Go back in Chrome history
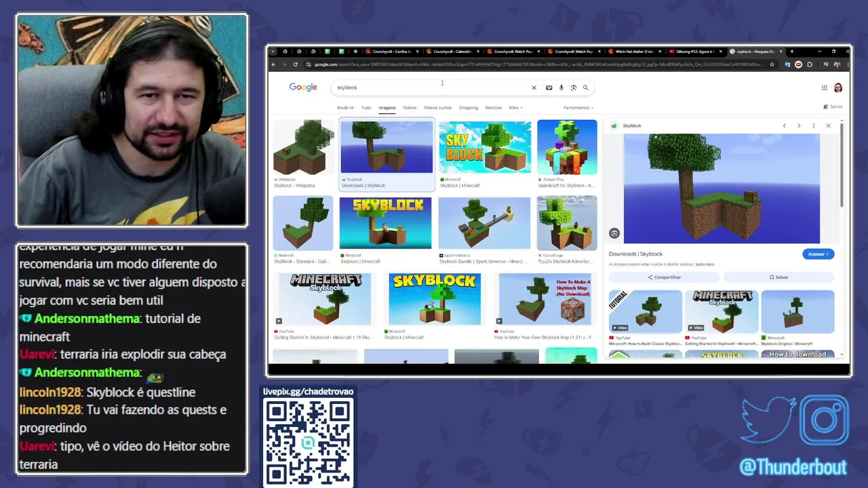Image resolution: width=868 pixels, height=488 pixels. (273, 64)
